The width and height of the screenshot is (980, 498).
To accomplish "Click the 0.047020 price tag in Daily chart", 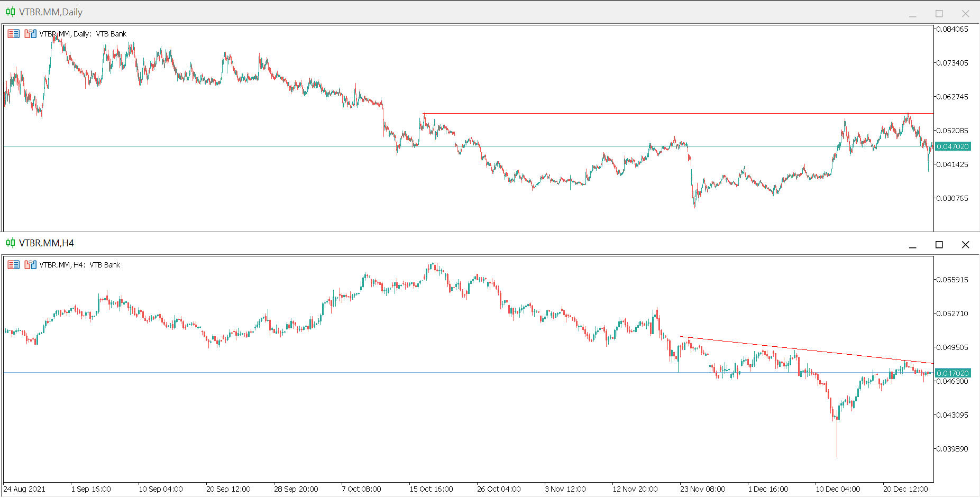I will [953, 146].
